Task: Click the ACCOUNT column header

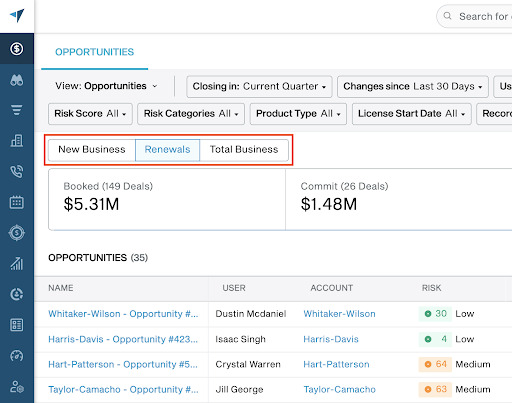Action: (x=332, y=288)
